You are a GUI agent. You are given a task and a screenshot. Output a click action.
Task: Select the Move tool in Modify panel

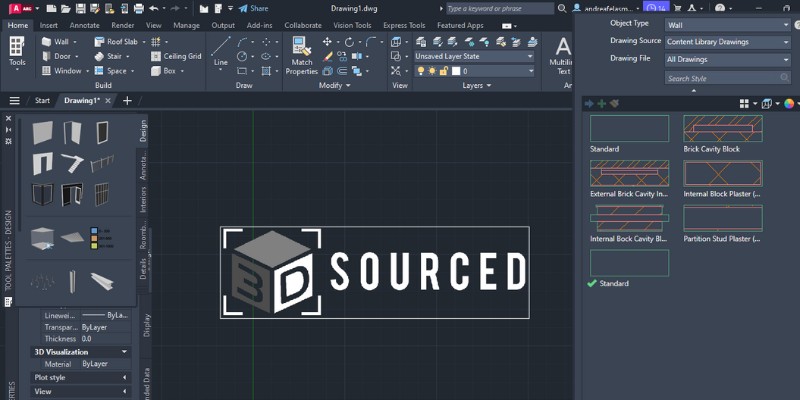pyautogui.click(x=327, y=42)
